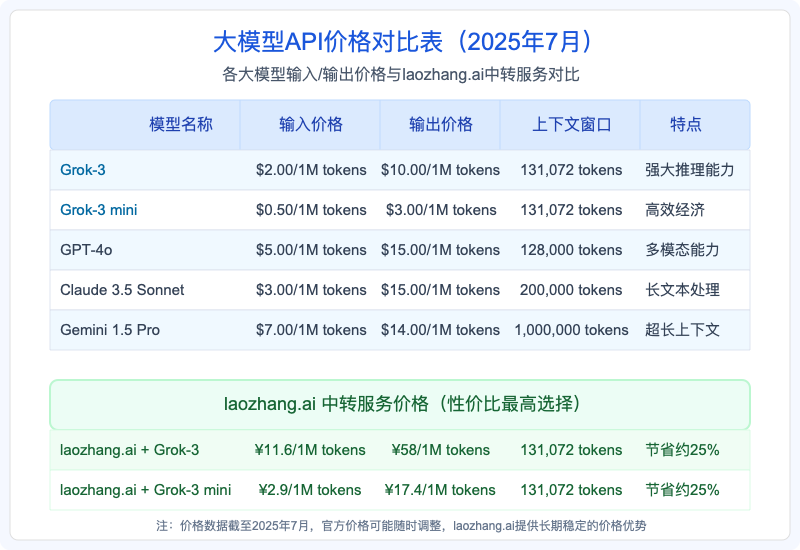Click the footnote starting with 注：价格数据截至2025年7月
The image size is (800, 550).
coord(401,526)
